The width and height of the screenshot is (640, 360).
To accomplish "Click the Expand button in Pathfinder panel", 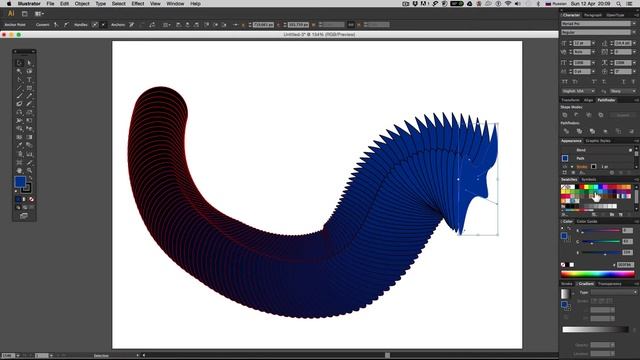I will click(x=623, y=116).
